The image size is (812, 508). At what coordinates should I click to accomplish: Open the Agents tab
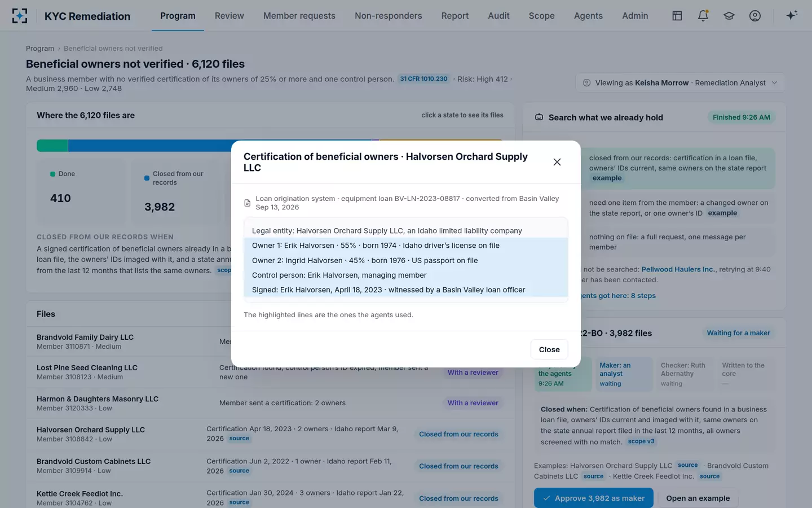[x=588, y=16]
